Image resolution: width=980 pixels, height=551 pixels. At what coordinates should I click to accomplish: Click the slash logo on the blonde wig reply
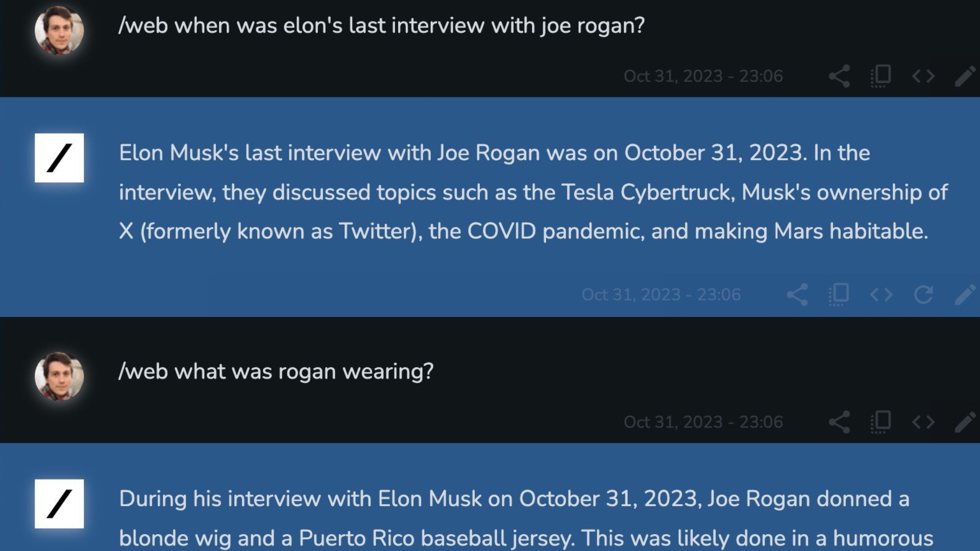coord(59,504)
